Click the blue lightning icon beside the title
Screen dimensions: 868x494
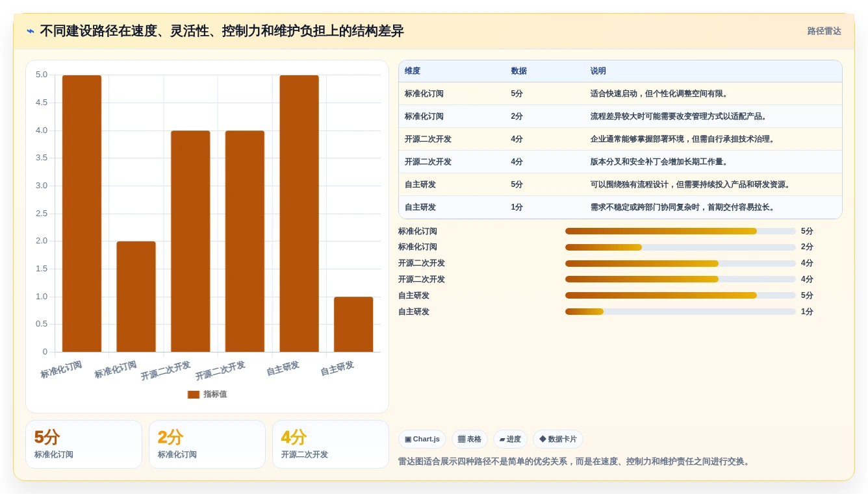pos(31,31)
